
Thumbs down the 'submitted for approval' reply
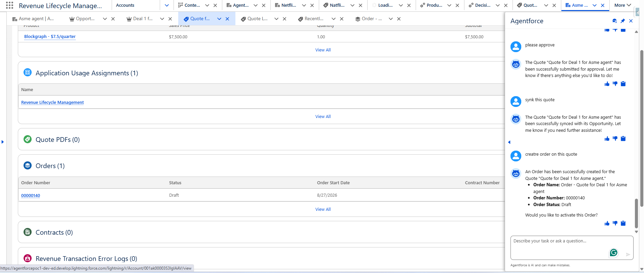(615, 84)
